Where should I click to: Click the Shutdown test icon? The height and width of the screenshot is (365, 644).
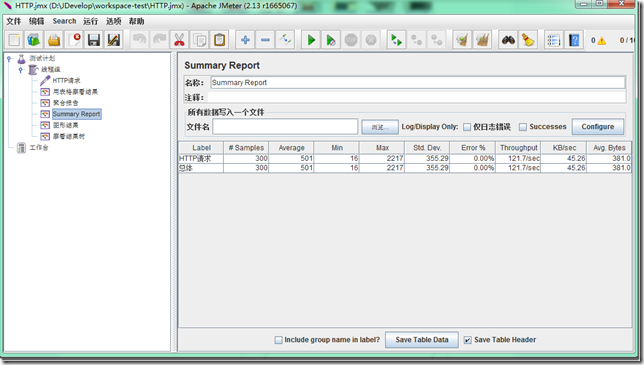click(x=371, y=40)
